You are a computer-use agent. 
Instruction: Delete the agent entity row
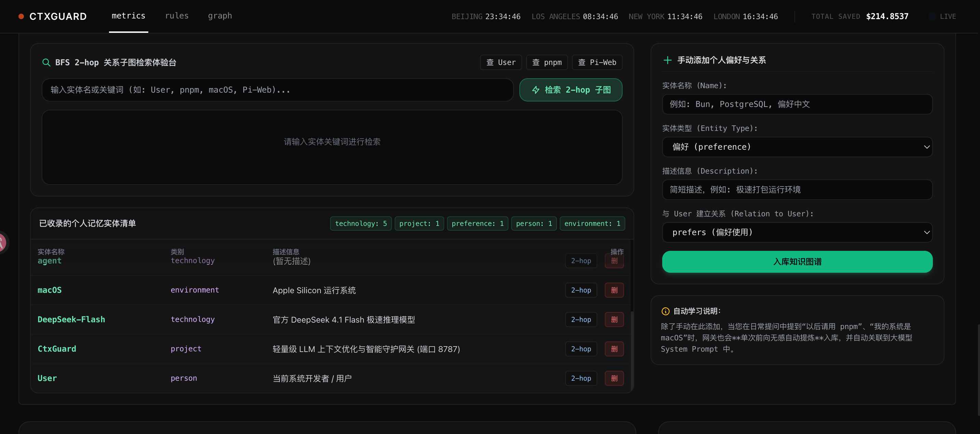614,261
